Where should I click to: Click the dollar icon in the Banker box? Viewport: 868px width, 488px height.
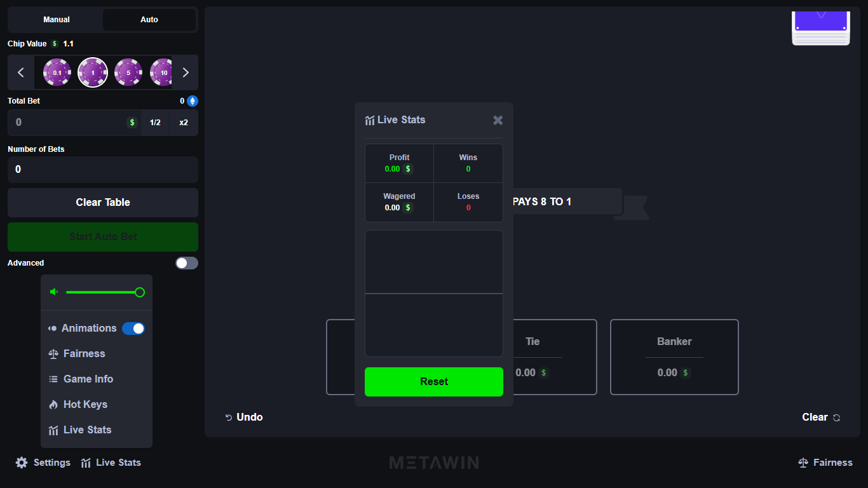tap(685, 373)
